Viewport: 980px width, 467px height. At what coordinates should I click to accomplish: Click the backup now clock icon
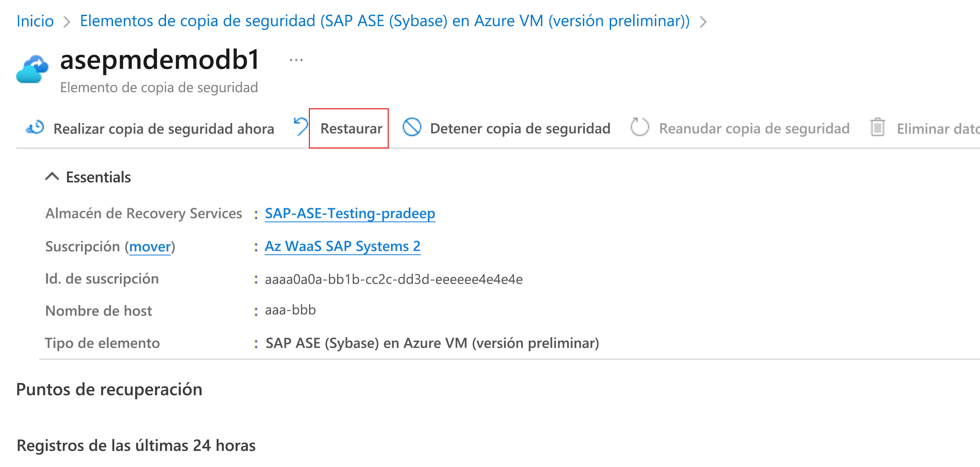[x=35, y=128]
